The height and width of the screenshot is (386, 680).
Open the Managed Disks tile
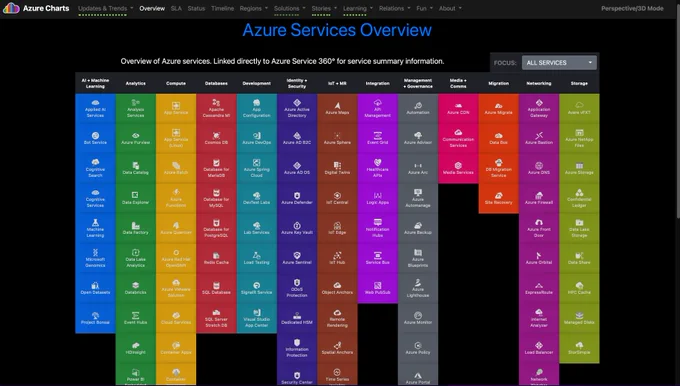coord(579,318)
